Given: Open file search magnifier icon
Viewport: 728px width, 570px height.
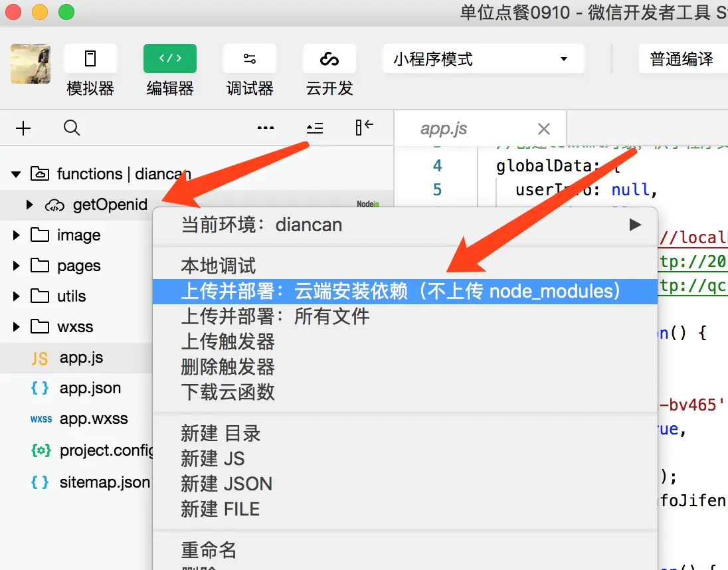Looking at the screenshot, I should pos(72,128).
